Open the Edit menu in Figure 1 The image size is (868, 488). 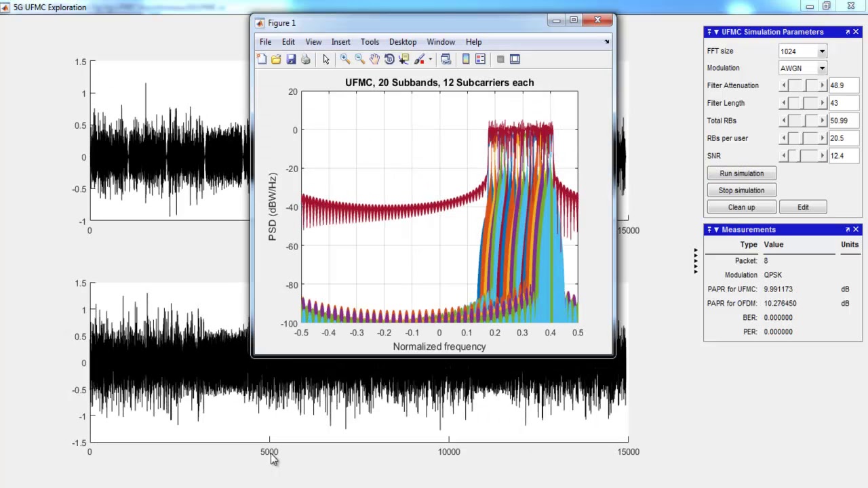click(x=288, y=42)
